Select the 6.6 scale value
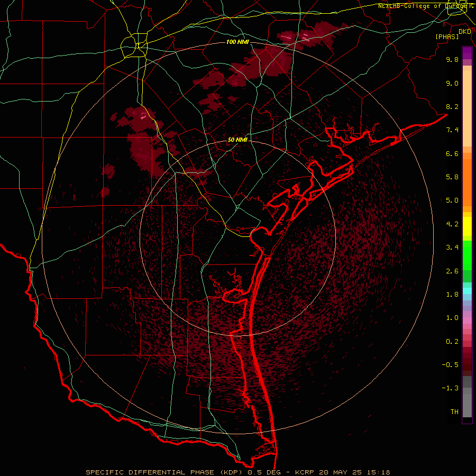 [452, 153]
